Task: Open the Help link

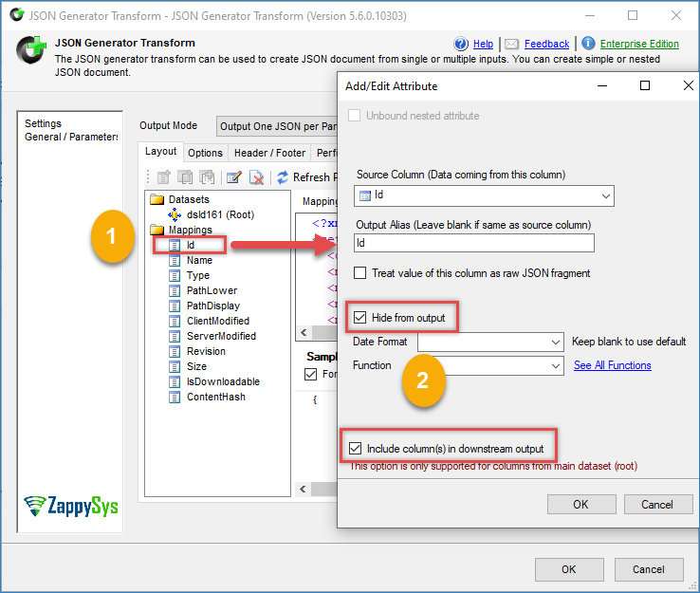Action: click(x=483, y=44)
